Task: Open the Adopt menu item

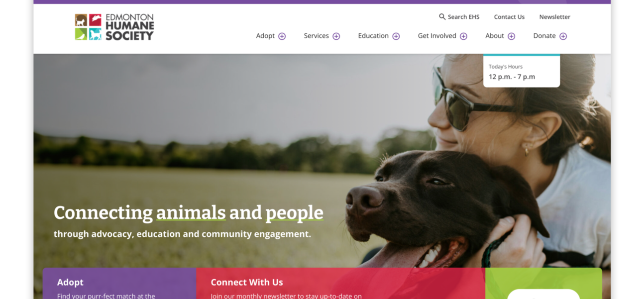Action: click(x=265, y=36)
